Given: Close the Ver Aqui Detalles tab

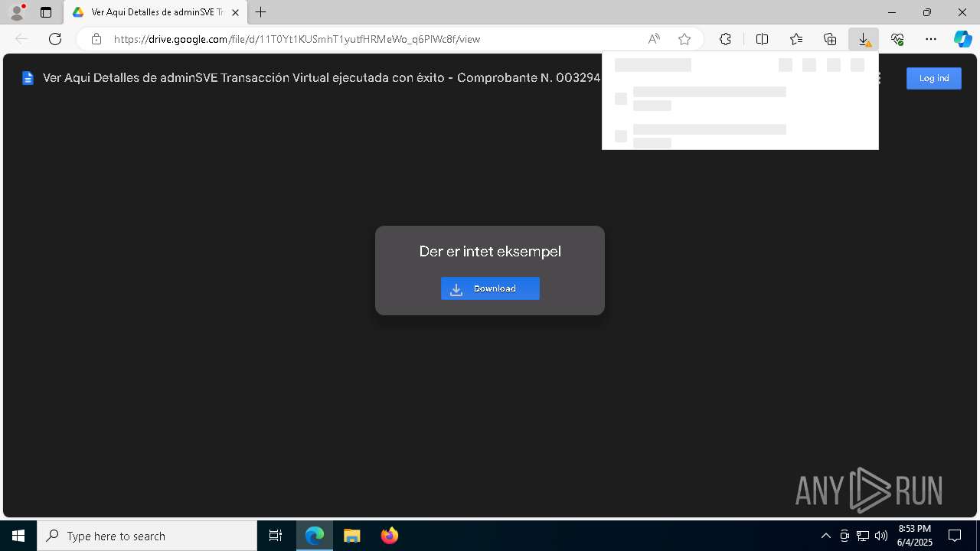Looking at the screenshot, I should coord(236,12).
